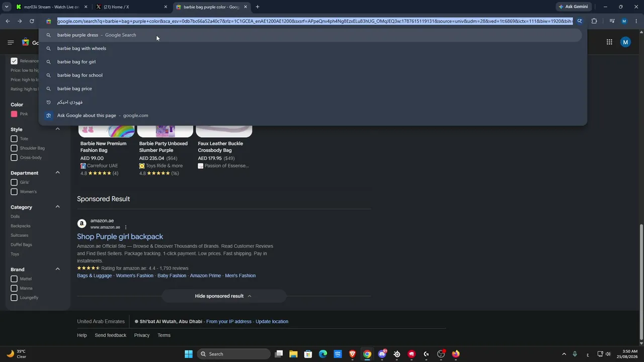
Task: Open the Google apps grid
Action: [x=609, y=42]
